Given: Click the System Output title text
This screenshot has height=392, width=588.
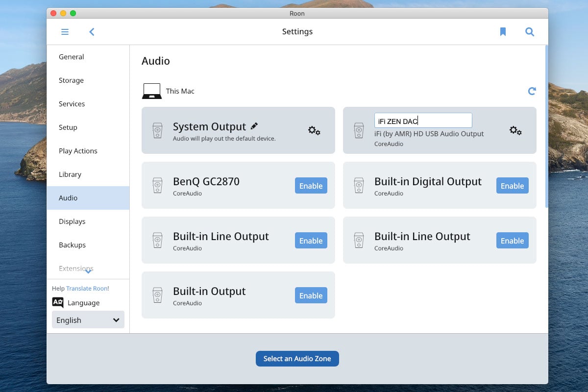Looking at the screenshot, I should coord(209,126).
